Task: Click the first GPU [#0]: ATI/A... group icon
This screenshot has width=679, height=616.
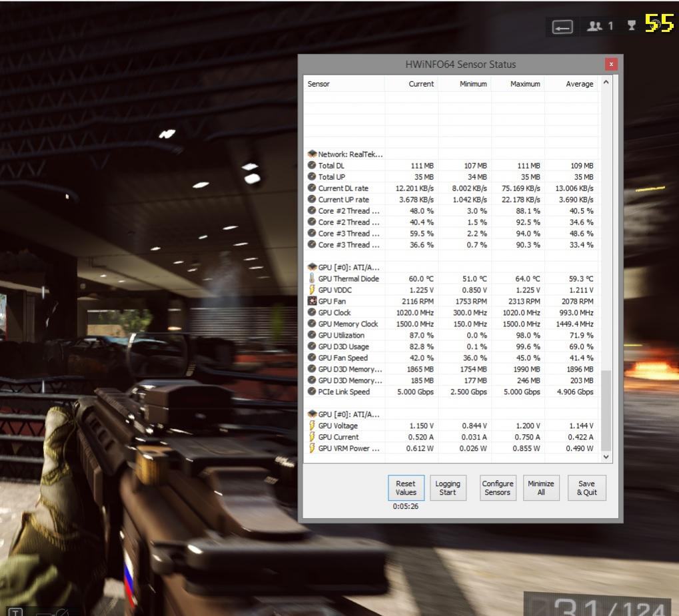Action: [312, 266]
